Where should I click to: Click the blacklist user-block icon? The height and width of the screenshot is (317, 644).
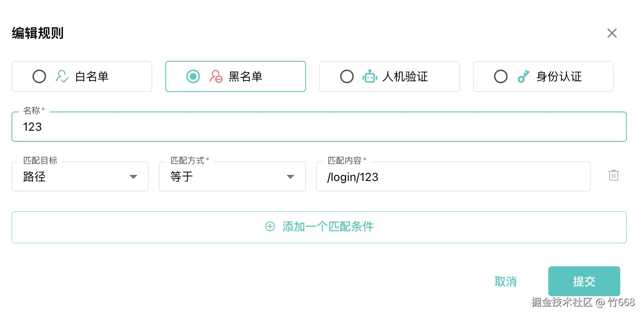[x=216, y=76]
